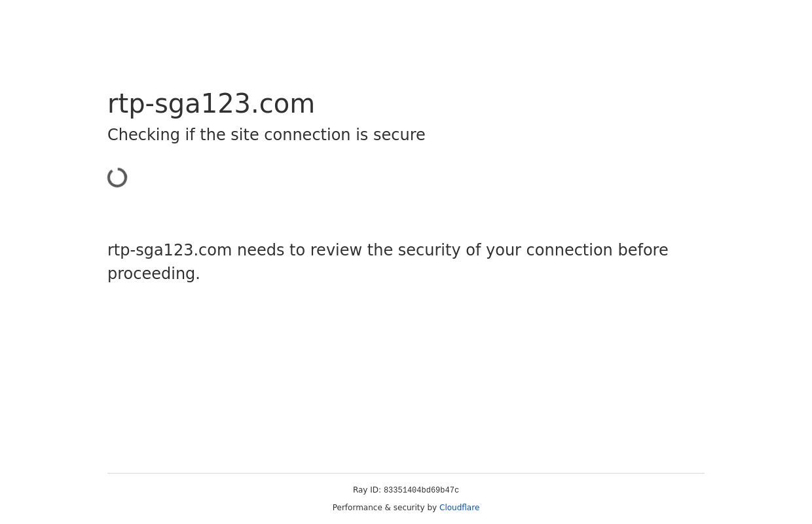Click the word "proceeding." in the message
Viewport: 812px width, 524px height.
point(154,274)
